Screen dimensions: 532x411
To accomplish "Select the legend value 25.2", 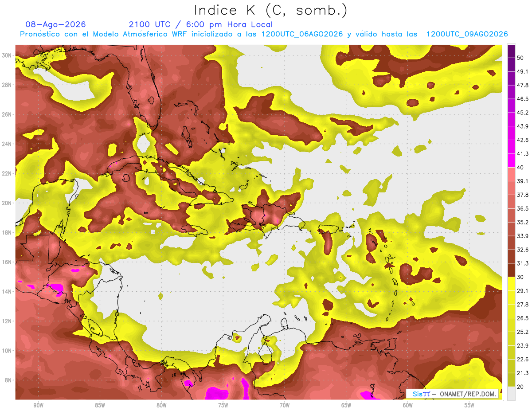I will tap(523, 332).
